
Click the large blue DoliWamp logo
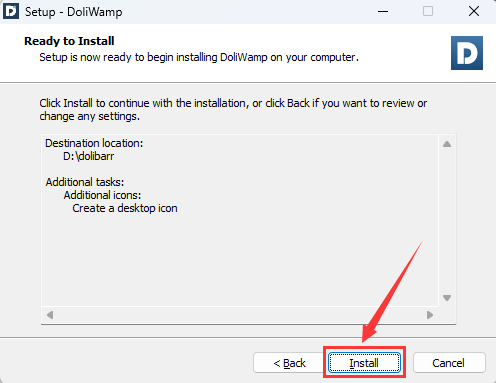click(x=467, y=53)
